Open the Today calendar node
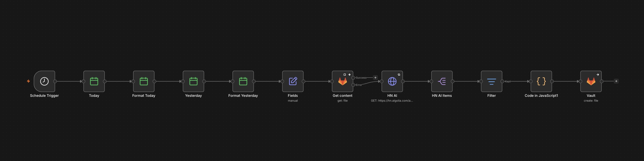The height and width of the screenshot is (161, 644). [x=94, y=81]
